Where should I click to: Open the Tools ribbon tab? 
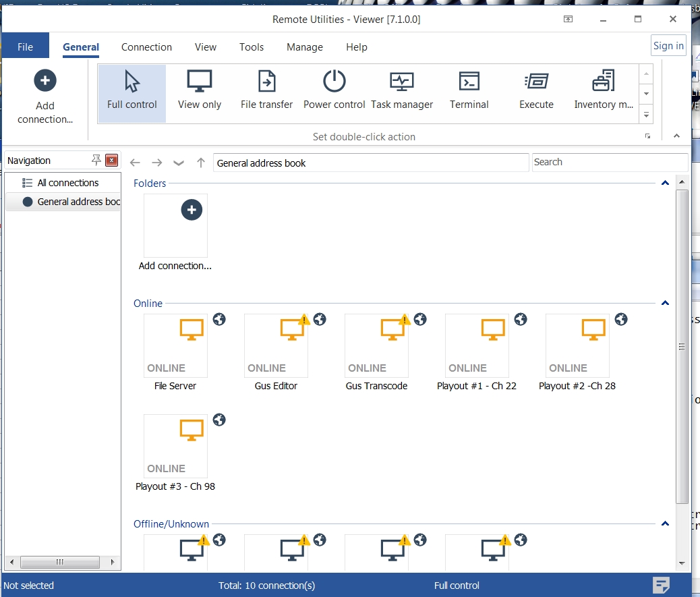(252, 47)
